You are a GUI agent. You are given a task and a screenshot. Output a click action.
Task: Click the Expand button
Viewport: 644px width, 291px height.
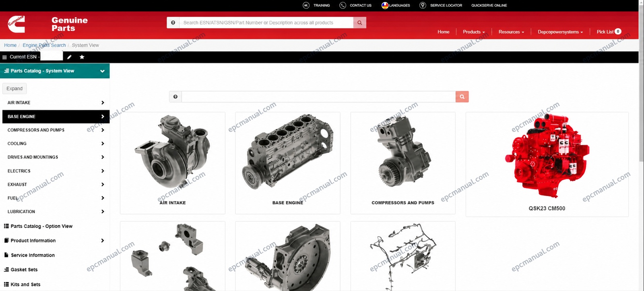(14, 88)
